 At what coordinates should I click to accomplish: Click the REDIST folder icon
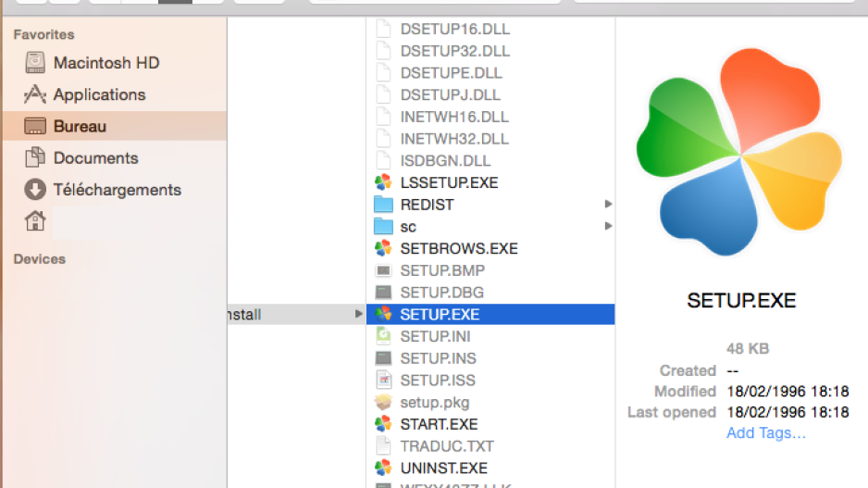(383, 205)
